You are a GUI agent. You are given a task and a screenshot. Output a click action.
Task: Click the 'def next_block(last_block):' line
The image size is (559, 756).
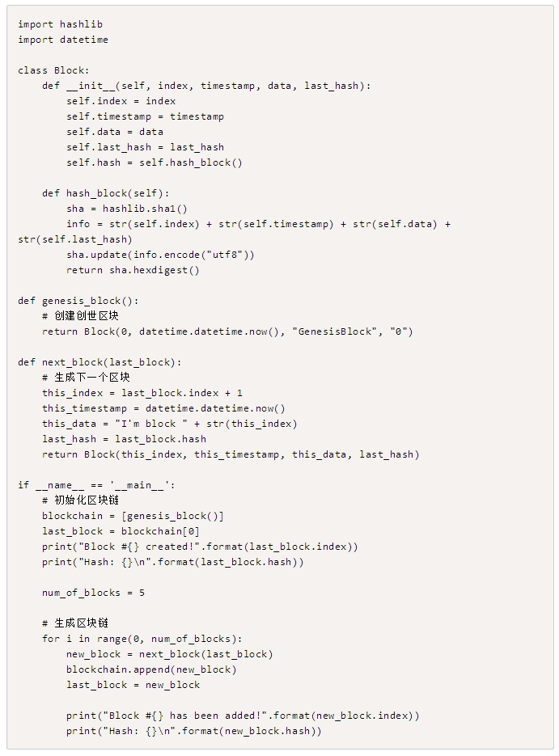pyautogui.click(x=100, y=362)
